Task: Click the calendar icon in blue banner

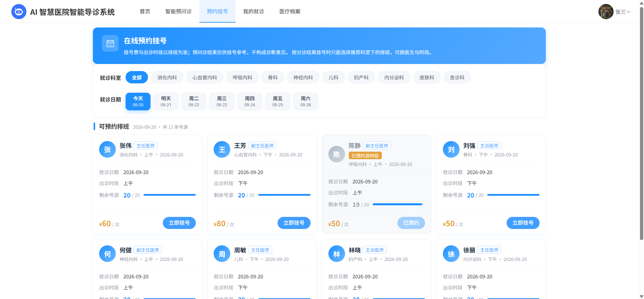Action: click(110, 43)
